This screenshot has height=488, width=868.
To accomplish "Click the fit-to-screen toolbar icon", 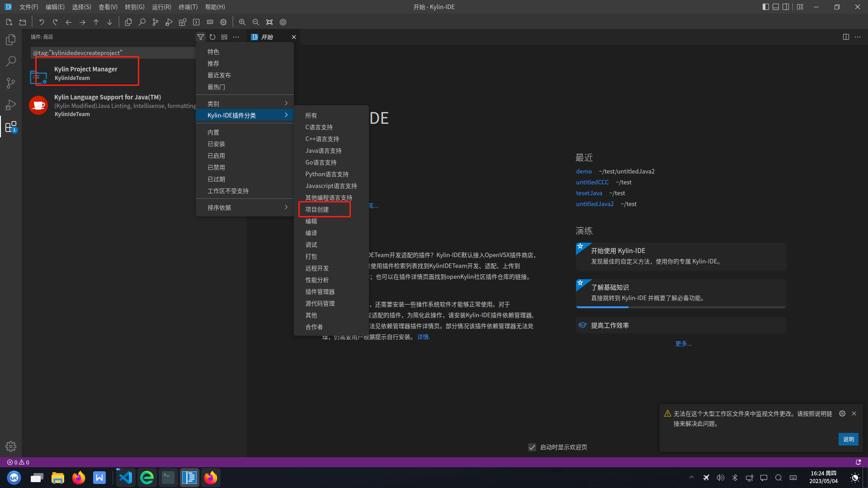I will pyautogui.click(x=269, y=22).
